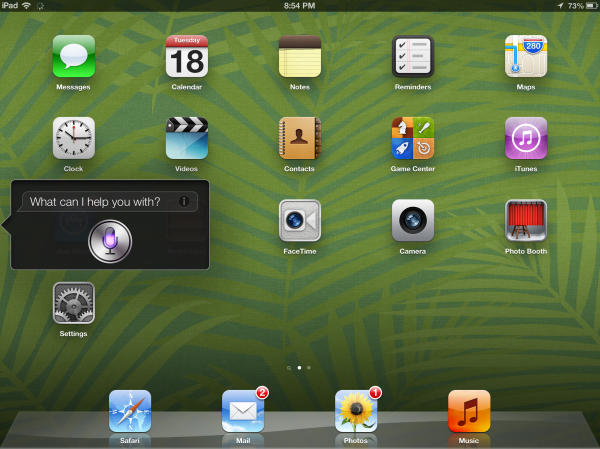Viewport: 600px width, 449px height.
Task: Tap the Spotlight search page indicator
Action: (x=289, y=368)
